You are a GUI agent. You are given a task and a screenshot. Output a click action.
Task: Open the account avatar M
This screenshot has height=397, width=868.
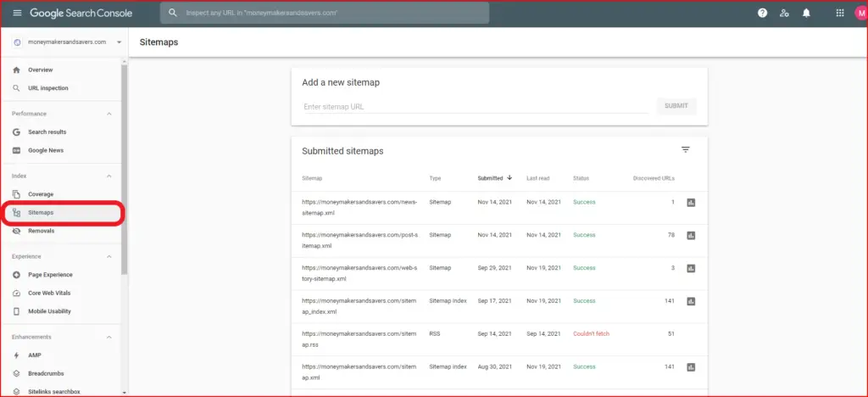pyautogui.click(x=861, y=13)
